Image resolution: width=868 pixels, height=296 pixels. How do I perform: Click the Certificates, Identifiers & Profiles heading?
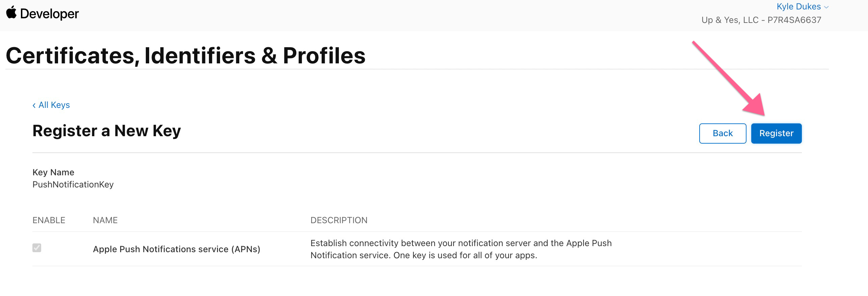(186, 55)
